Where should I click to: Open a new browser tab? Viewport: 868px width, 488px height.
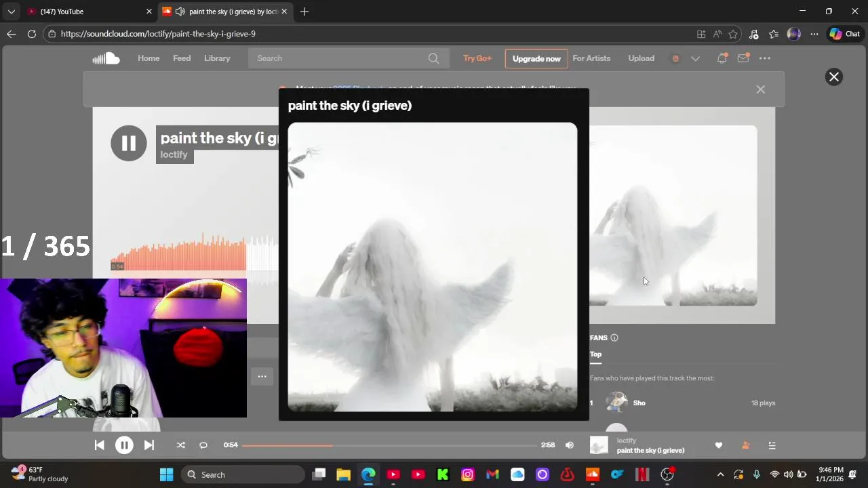[304, 12]
